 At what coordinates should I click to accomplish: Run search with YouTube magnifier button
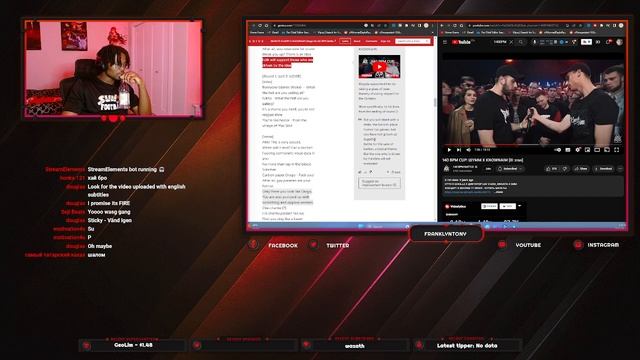click(521, 42)
